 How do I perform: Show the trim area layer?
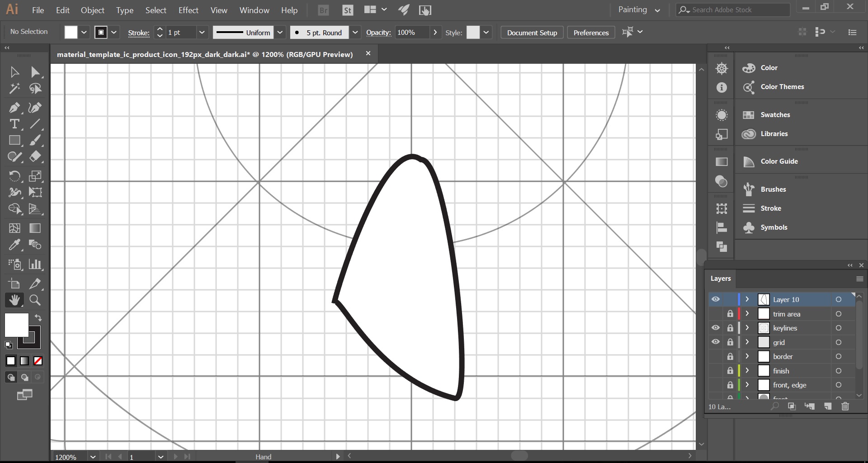click(716, 314)
